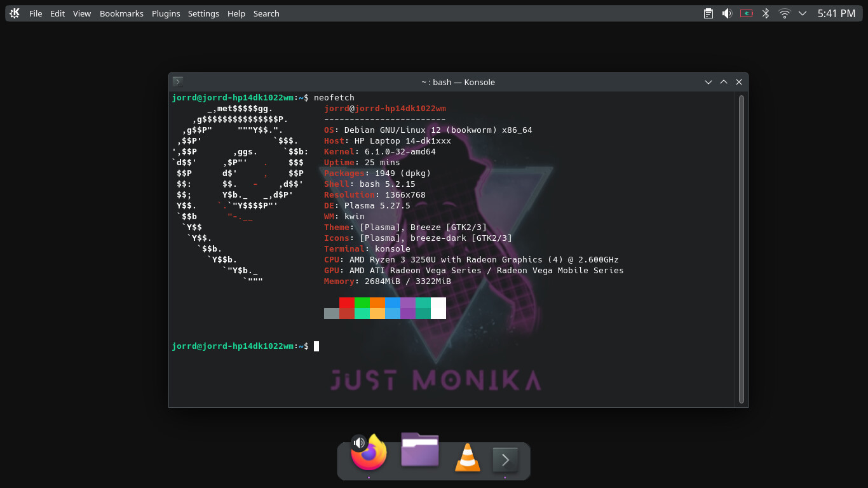Open the Bookmarks menu
The image size is (868, 488).
[121, 13]
